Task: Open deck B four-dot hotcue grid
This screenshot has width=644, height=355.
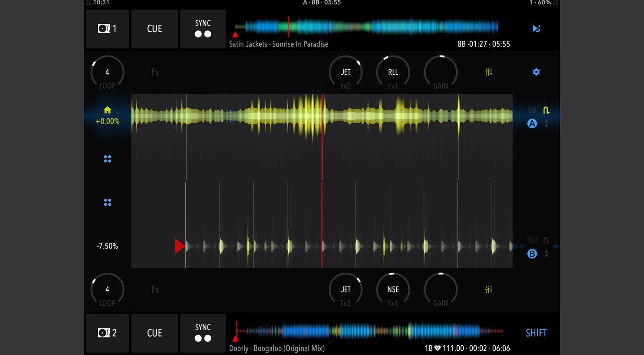Action: pos(107,203)
